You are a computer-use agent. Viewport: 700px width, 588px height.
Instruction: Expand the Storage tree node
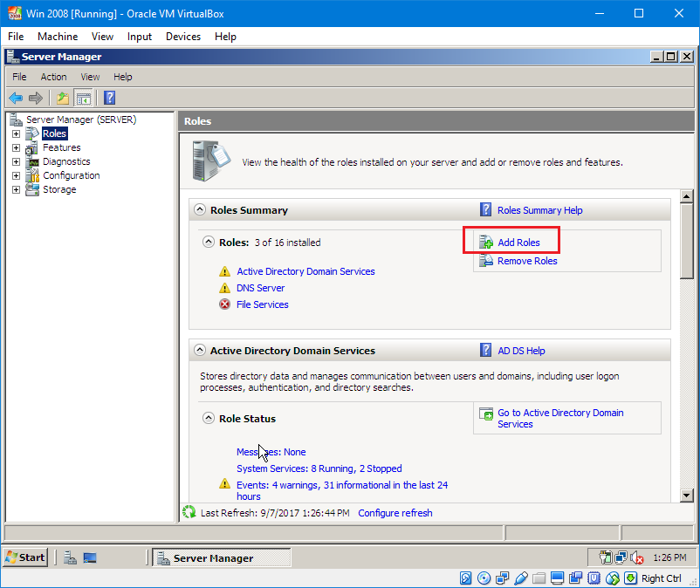click(16, 189)
